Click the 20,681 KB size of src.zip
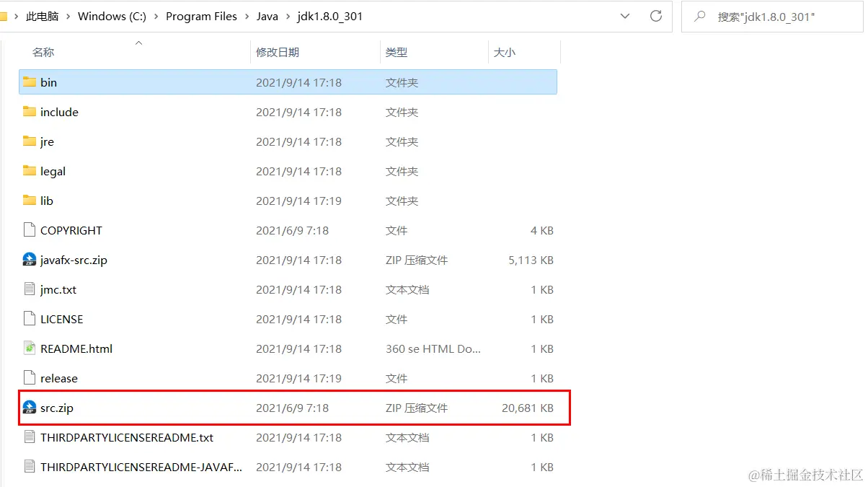868x487 pixels. pos(528,408)
